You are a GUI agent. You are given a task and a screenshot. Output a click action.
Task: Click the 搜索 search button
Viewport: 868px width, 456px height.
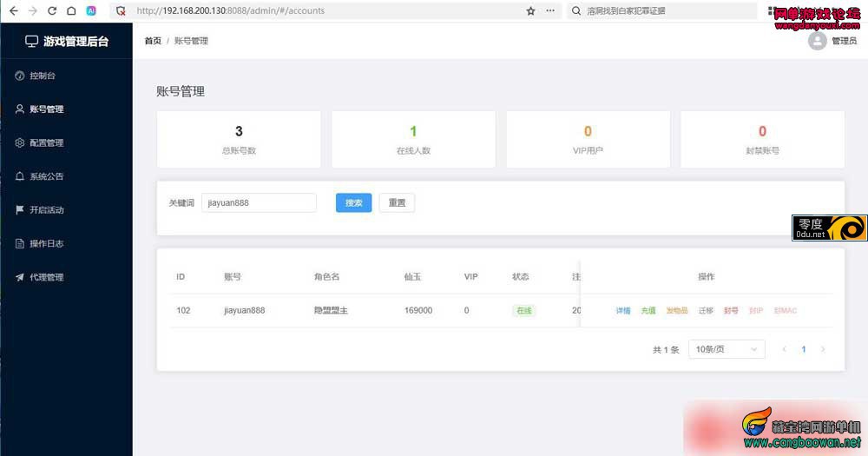click(x=354, y=202)
